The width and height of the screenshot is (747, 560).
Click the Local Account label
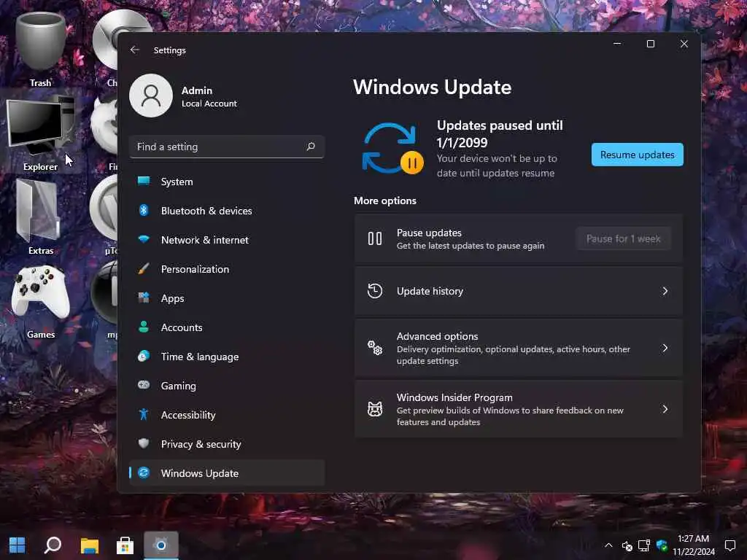(209, 104)
